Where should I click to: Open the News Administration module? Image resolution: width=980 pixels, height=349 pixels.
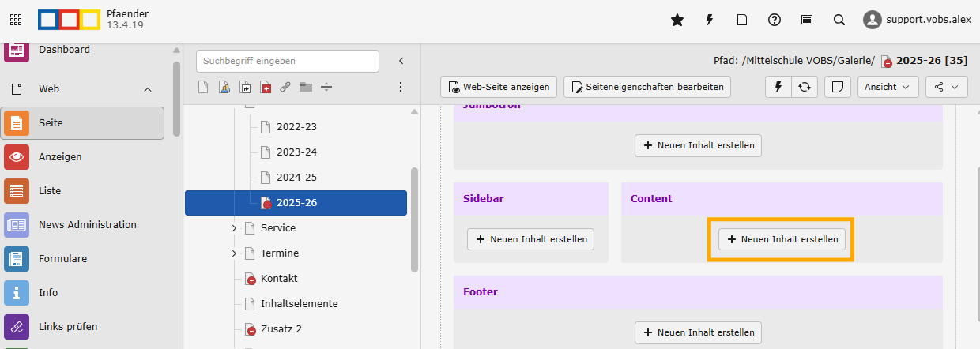click(x=87, y=225)
